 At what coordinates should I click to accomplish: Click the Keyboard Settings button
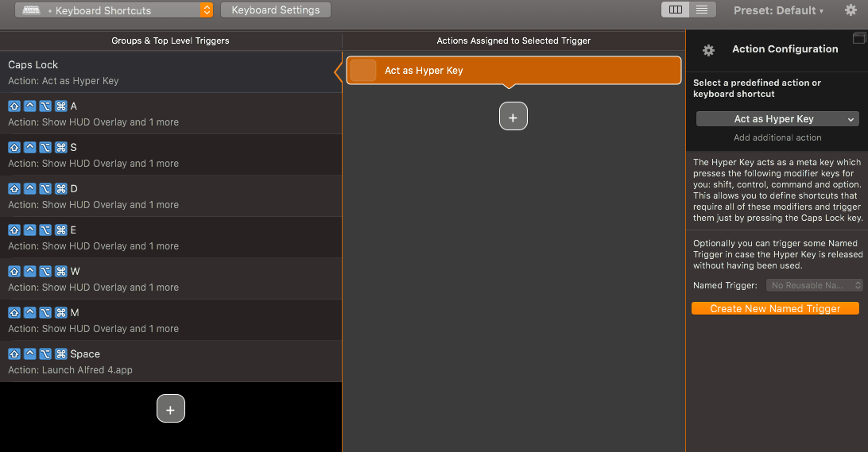(276, 10)
